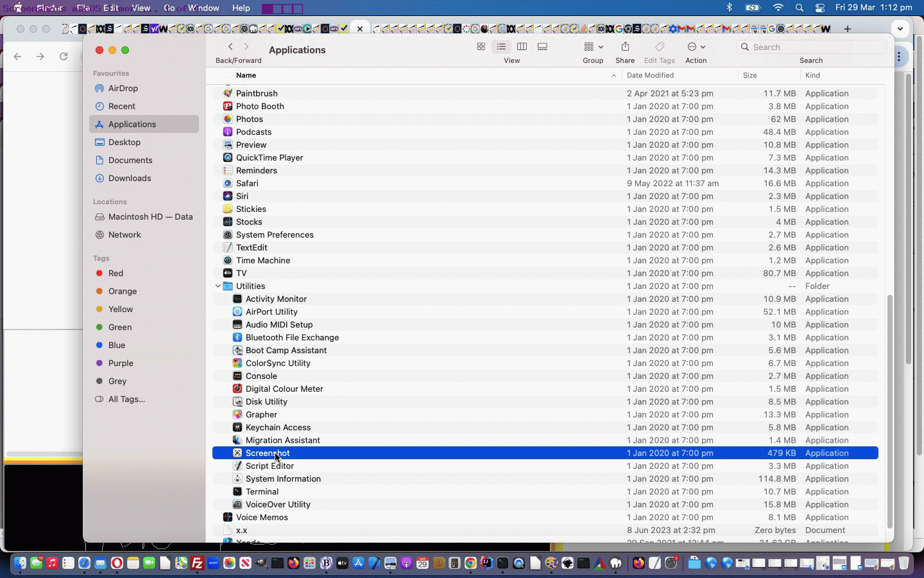This screenshot has width=924, height=578.
Task: Select the Keychain Access icon
Action: 237,427
